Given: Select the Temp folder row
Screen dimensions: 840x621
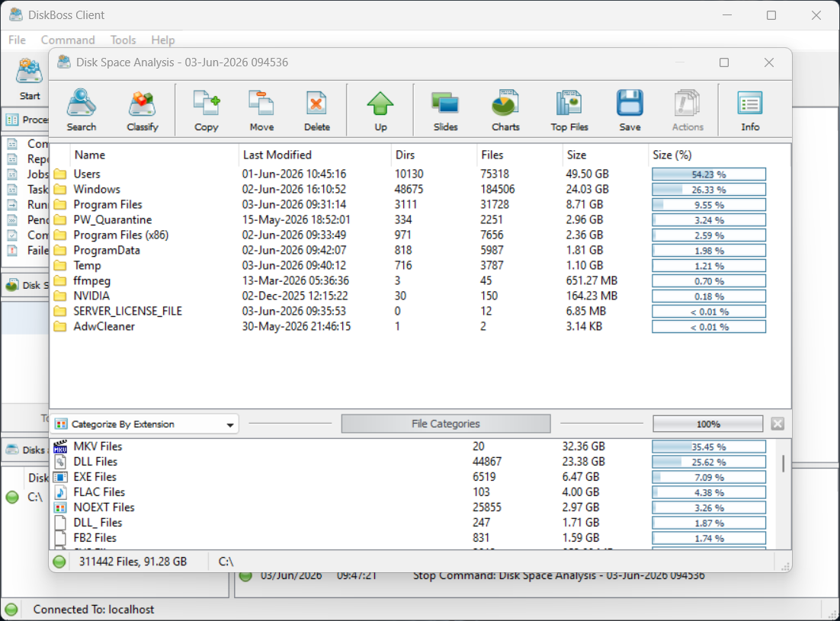Looking at the screenshot, I should 410,265.
